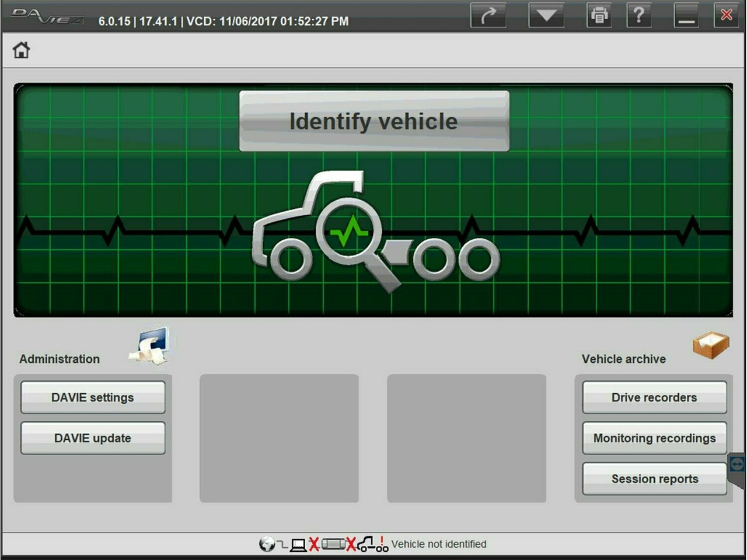747x560 pixels.
Task: View Monitoring recordings
Action: (654, 438)
